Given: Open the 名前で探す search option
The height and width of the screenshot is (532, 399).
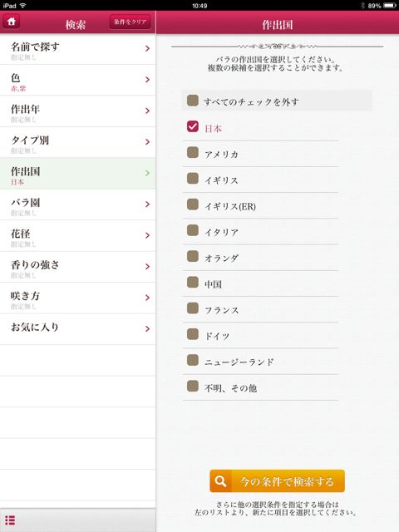Looking at the screenshot, I should click(77, 49).
